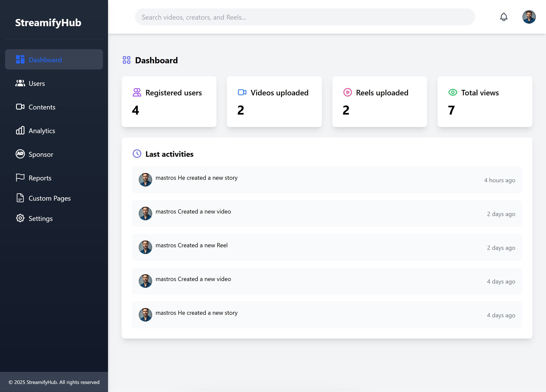Open the Reels uploaded stat card
Screen dimensions: 546x392
(379, 102)
